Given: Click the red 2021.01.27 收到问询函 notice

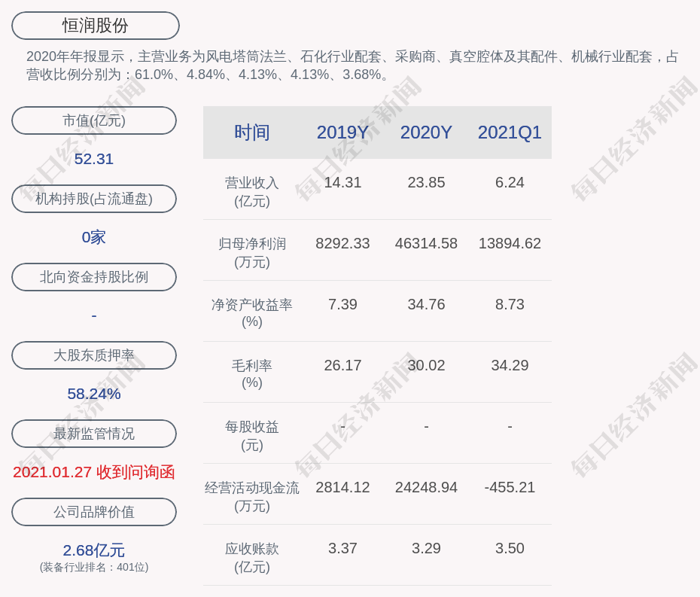Looking at the screenshot, I should [94, 472].
